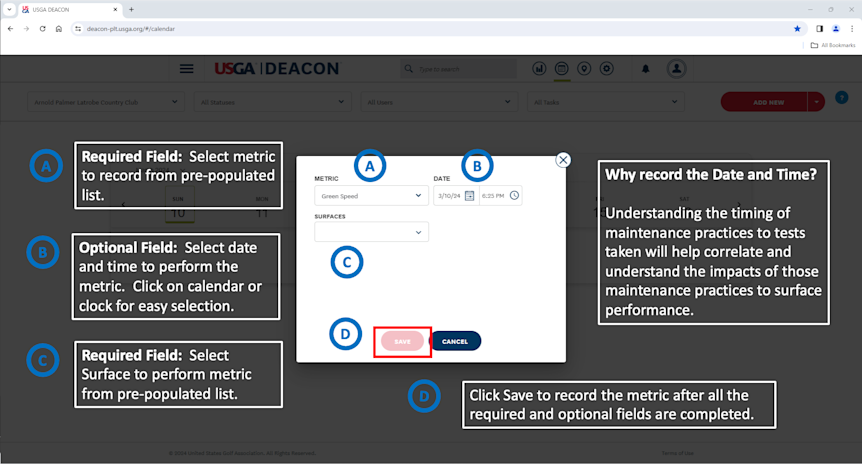Close the metric dialog with X
Viewport: 862px width, 464px height.
[x=562, y=160]
